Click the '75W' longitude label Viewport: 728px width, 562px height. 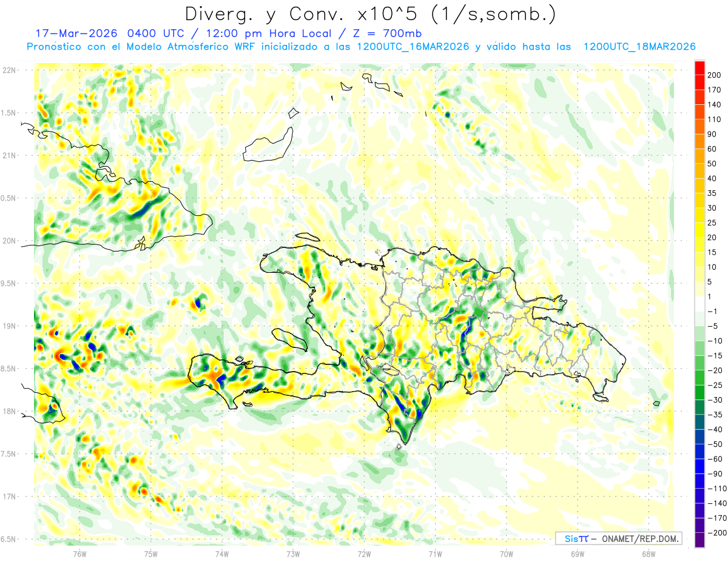(x=150, y=554)
